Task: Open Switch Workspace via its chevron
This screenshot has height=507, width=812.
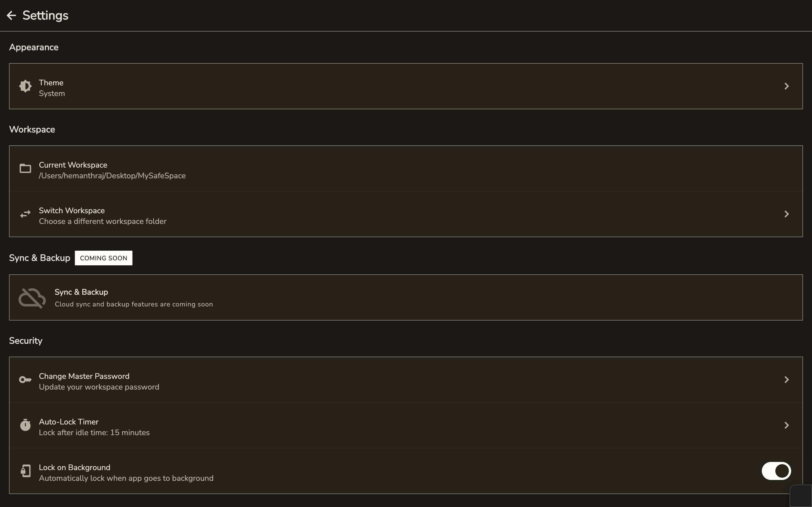Action: click(787, 214)
